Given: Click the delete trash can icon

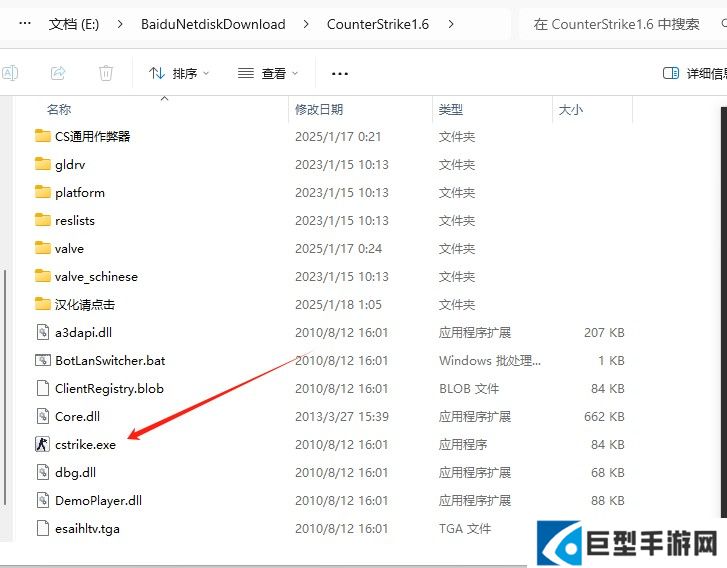Looking at the screenshot, I should pyautogui.click(x=106, y=73).
